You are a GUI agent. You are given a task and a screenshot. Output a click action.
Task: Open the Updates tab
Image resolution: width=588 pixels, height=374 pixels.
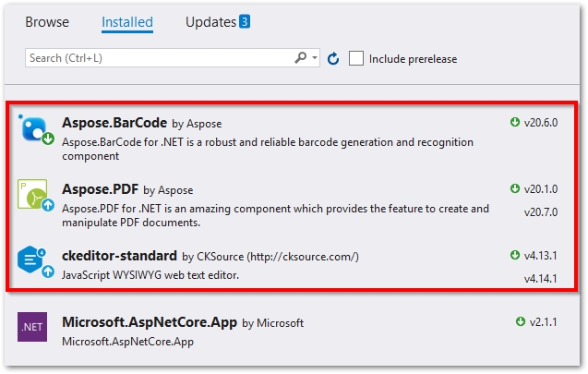coord(210,21)
